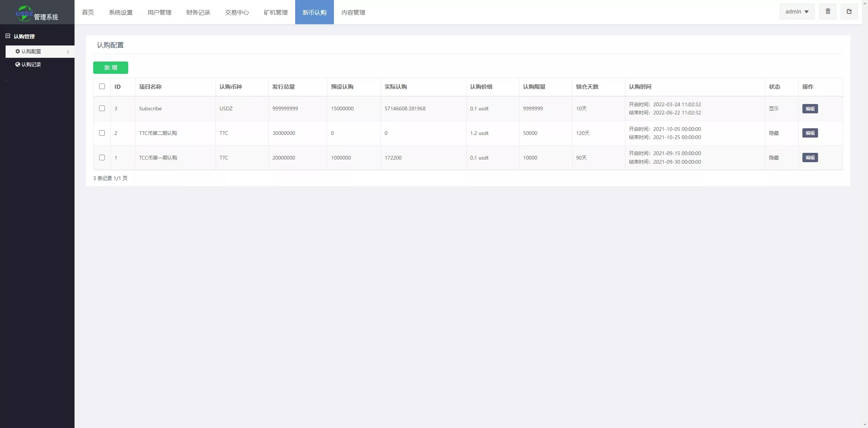
Task: Click the 编辑 button for ID 1 row
Action: click(x=810, y=158)
